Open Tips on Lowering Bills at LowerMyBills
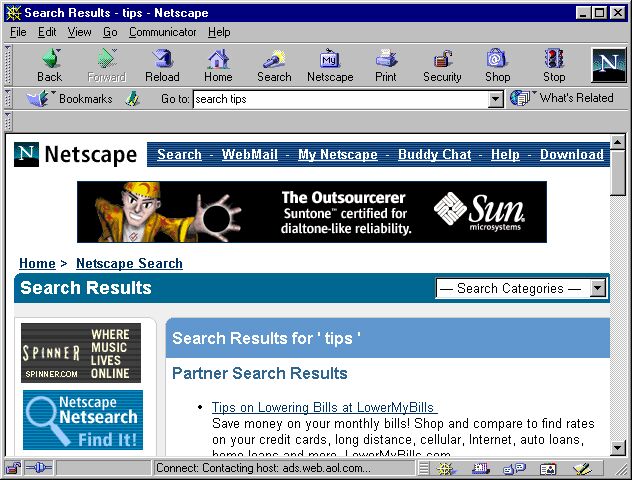 324,407
